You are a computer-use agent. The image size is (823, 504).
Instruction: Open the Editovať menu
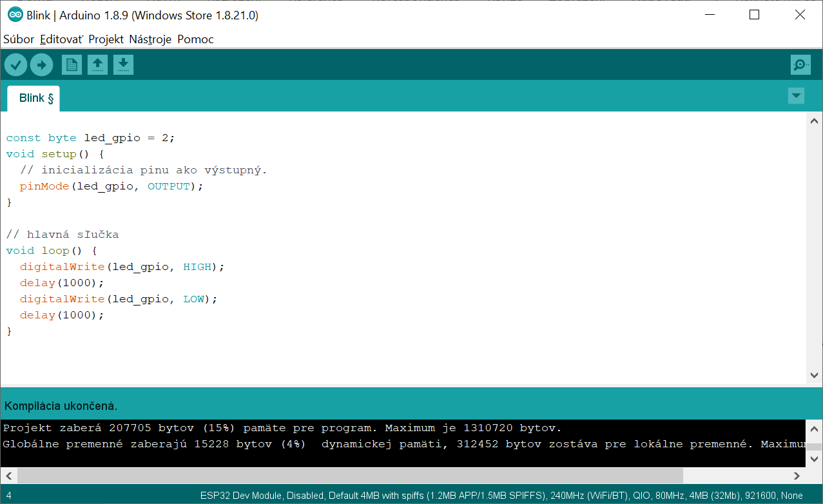point(61,39)
